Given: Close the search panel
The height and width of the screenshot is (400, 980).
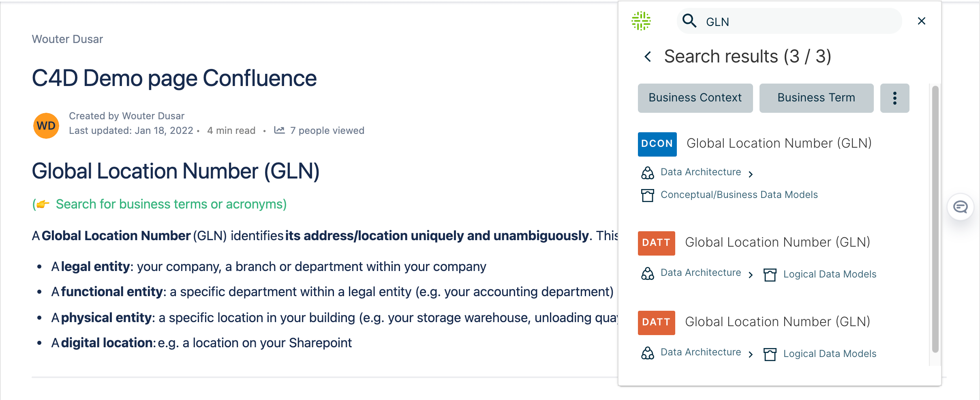Looking at the screenshot, I should [x=921, y=21].
